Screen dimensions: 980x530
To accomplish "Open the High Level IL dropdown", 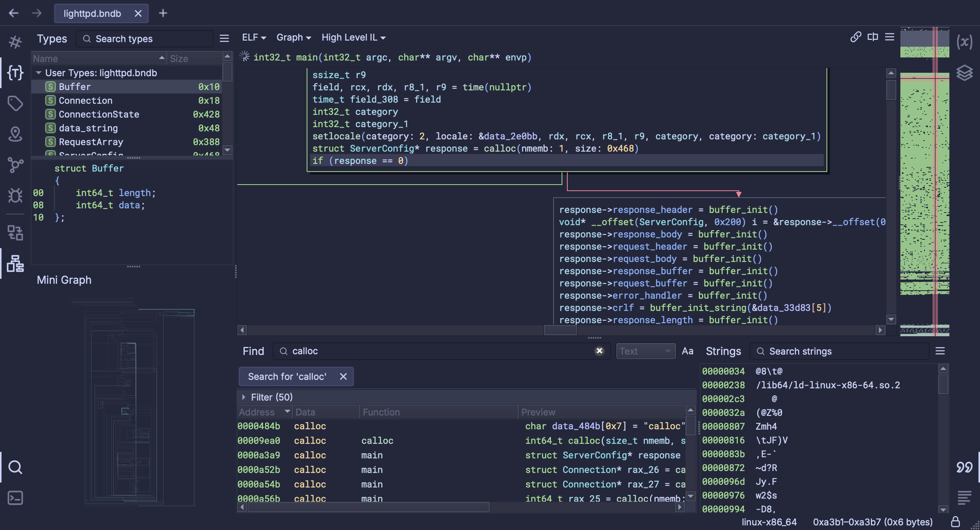I will [x=353, y=38].
